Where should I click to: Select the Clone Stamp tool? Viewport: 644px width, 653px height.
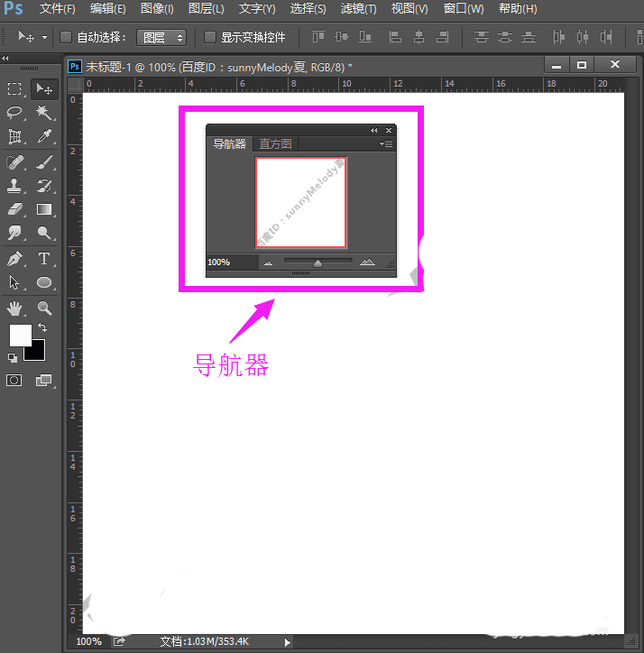tap(14, 186)
